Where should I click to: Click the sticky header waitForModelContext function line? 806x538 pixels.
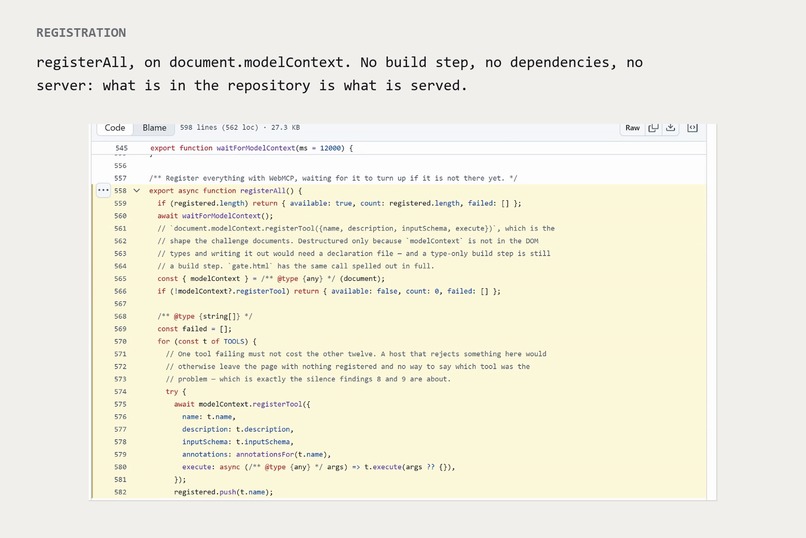pos(251,148)
